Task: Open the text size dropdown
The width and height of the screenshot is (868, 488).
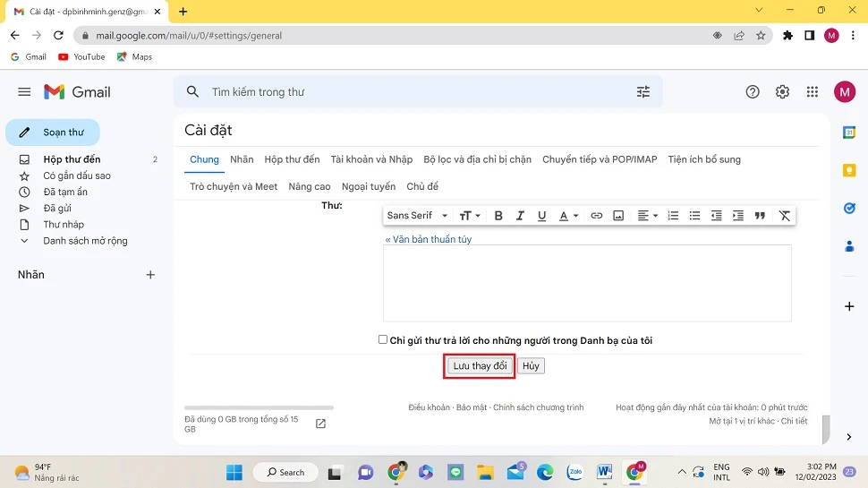Action: coord(470,216)
